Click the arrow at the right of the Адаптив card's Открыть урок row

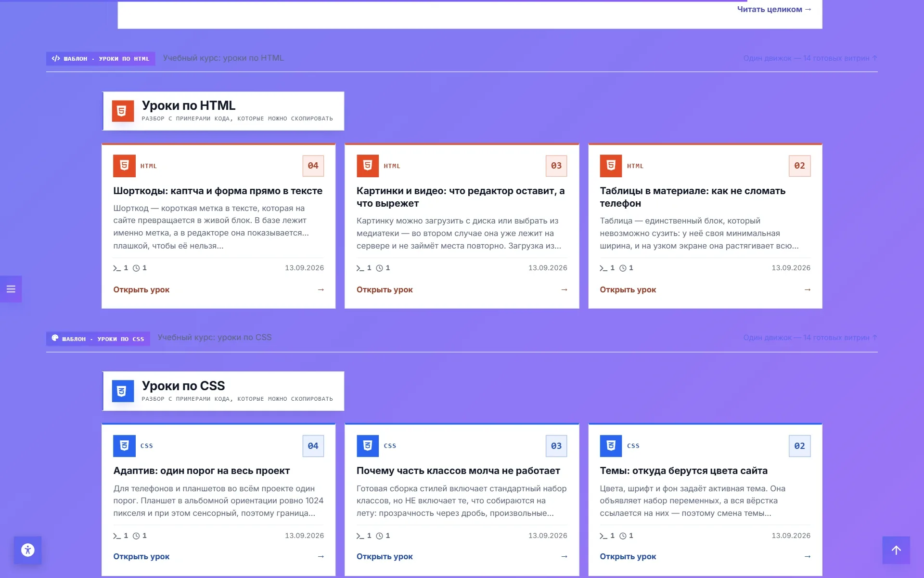point(321,556)
